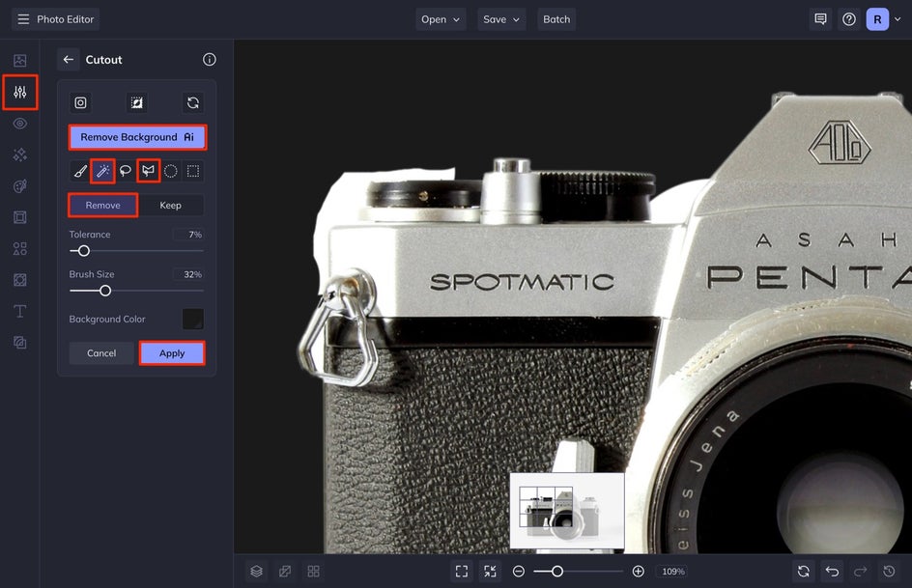Redo the last action
Image resolution: width=912 pixels, height=588 pixels.
[x=861, y=572]
